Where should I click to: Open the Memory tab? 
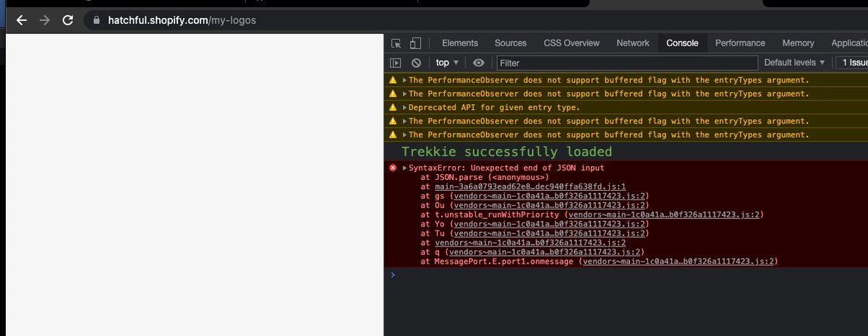pos(798,43)
